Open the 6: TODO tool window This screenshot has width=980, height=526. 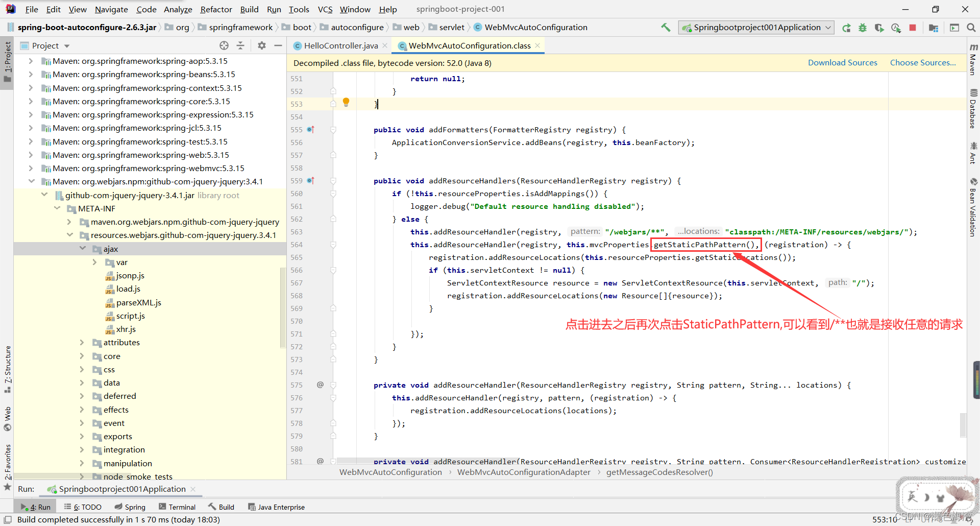[83, 507]
